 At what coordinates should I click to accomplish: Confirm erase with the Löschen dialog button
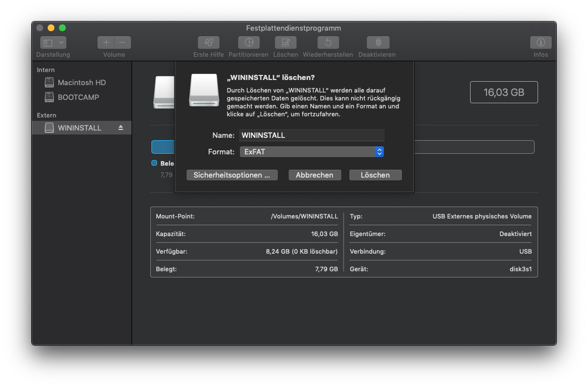pos(375,175)
